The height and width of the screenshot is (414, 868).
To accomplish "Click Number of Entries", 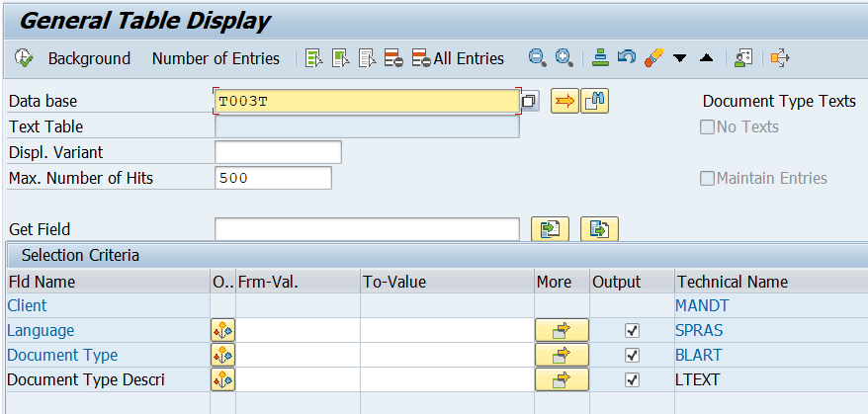I will (216, 58).
